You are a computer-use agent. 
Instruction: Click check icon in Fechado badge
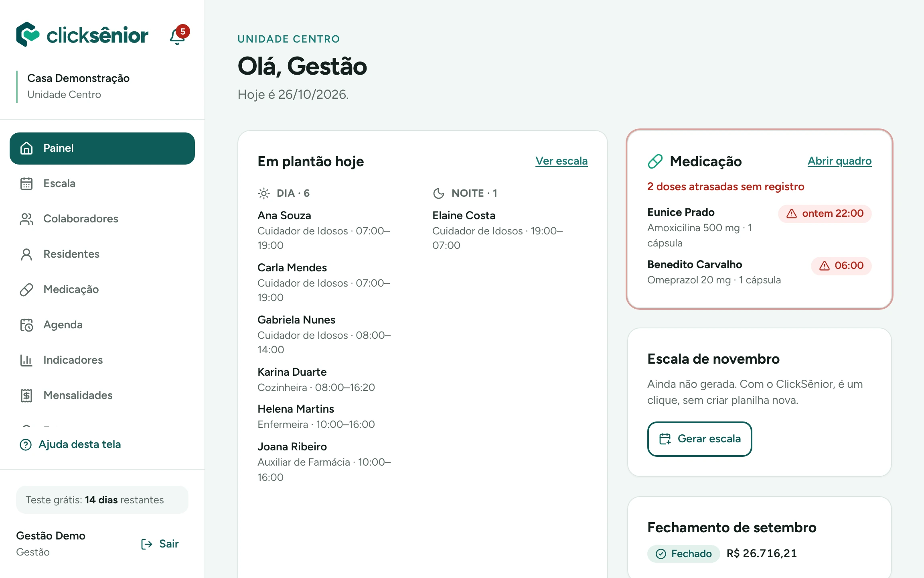tap(661, 554)
